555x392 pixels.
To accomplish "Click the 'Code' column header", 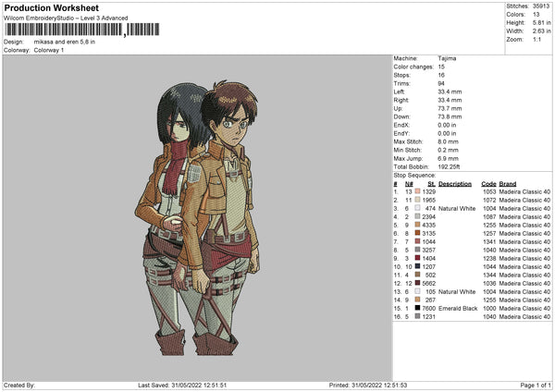I will tap(488, 184).
